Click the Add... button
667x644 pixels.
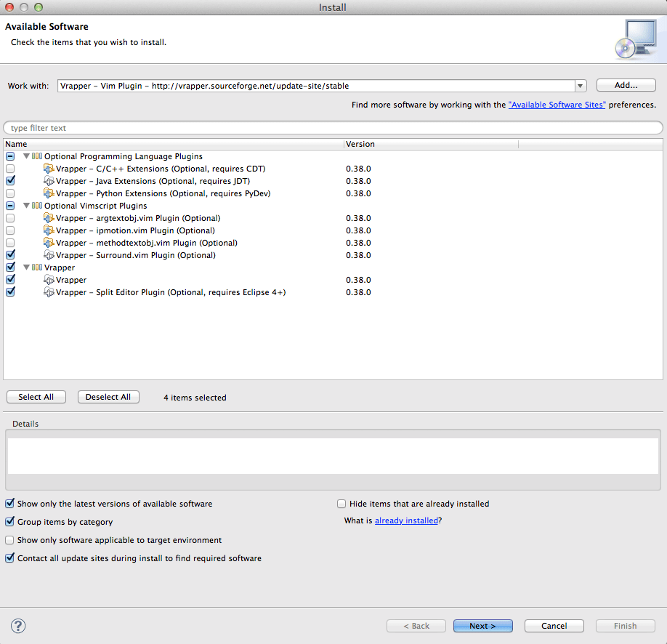click(x=626, y=85)
